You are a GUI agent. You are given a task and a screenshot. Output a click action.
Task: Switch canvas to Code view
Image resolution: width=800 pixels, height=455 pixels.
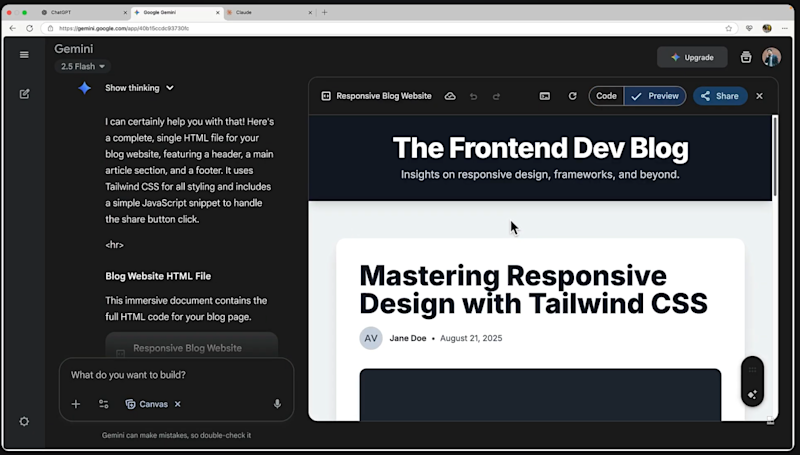click(x=606, y=96)
